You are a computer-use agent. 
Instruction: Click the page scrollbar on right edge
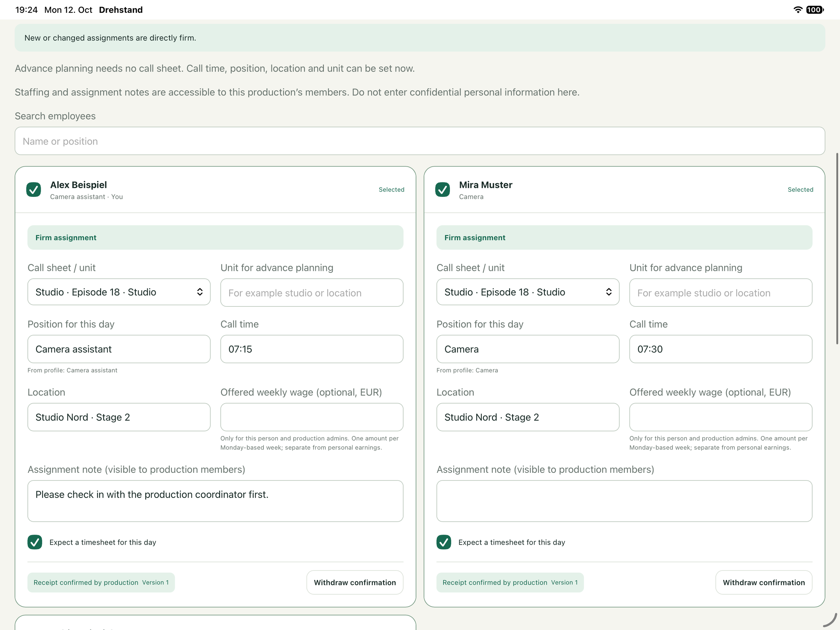[837, 249]
